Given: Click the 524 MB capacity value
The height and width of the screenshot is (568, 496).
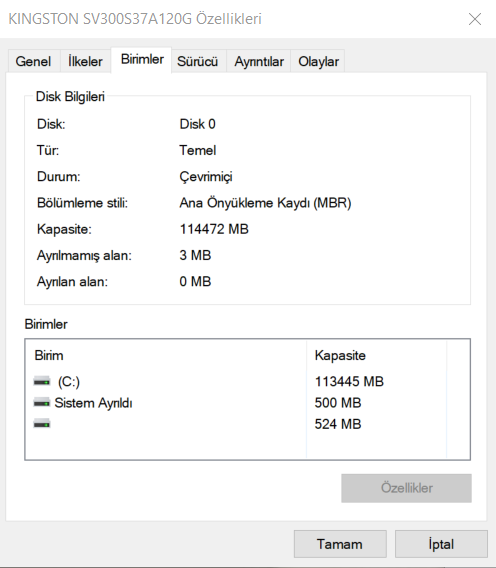Looking at the screenshot, I should [338, 424].
